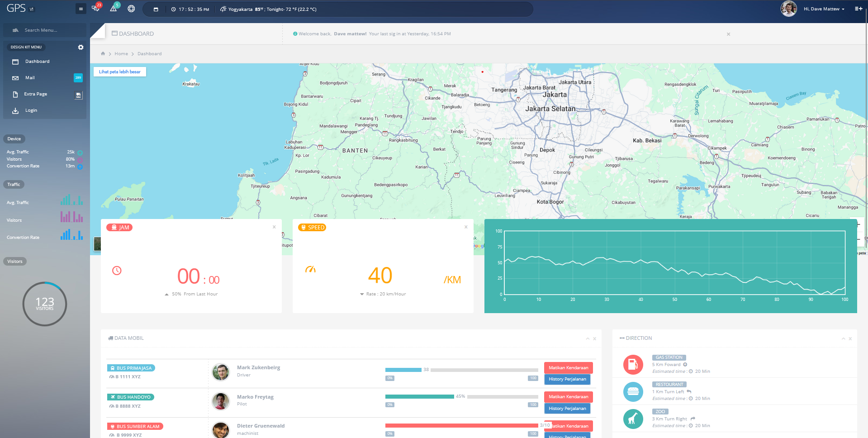The image size is (868, 438).
Task: Open the Hi, Dave Mattew user dropdown
Action: tap(824, 9)
